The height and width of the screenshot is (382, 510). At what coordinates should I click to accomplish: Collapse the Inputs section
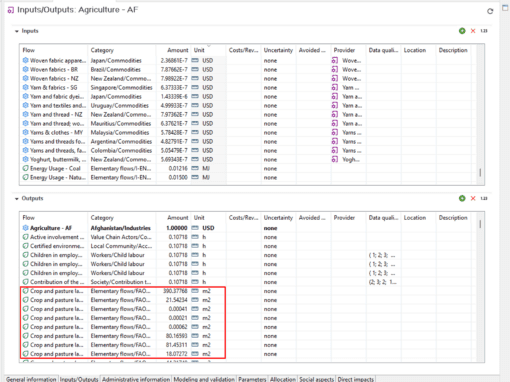pyautogui.click(x=17, y=31)
